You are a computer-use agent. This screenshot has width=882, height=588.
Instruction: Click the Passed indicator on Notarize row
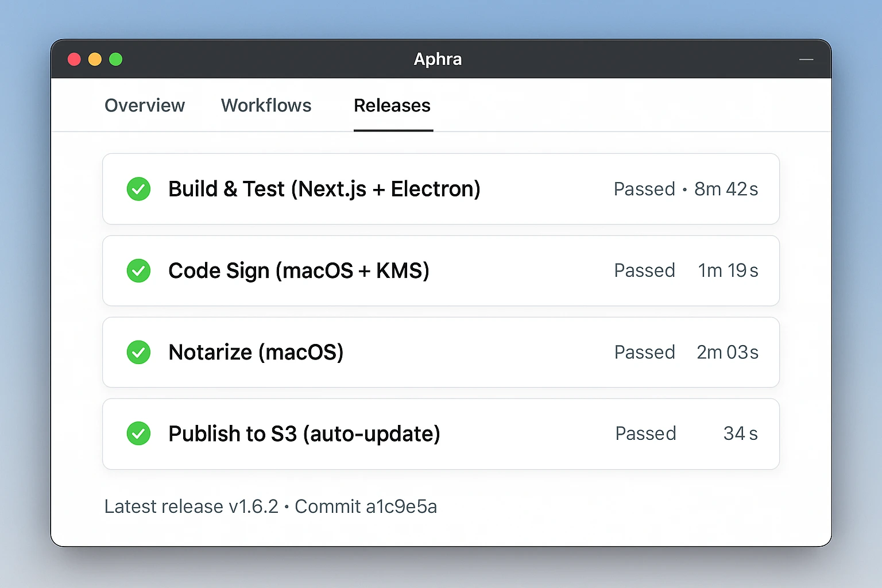(x=644, y=352)
